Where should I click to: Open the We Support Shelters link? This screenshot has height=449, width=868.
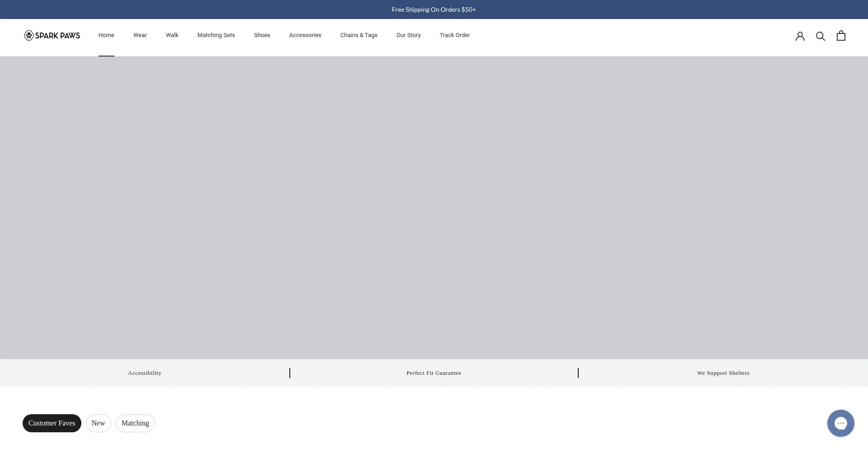click(723, 373)
